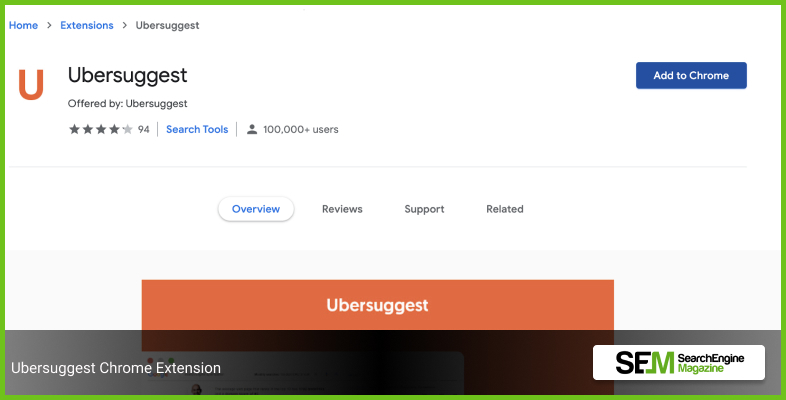Click the users person icon

[252, 129]
